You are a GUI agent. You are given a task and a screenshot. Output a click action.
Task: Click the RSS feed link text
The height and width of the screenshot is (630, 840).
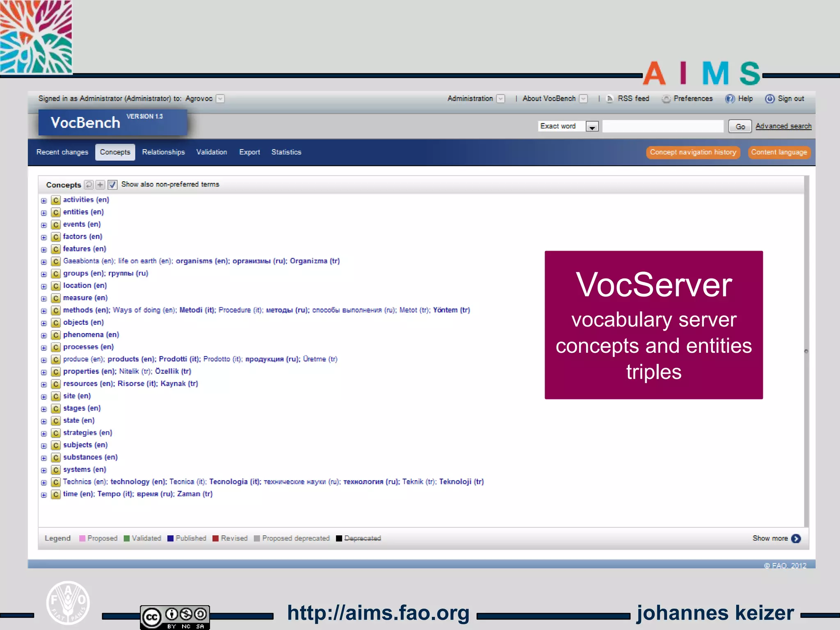click(633, 99)
